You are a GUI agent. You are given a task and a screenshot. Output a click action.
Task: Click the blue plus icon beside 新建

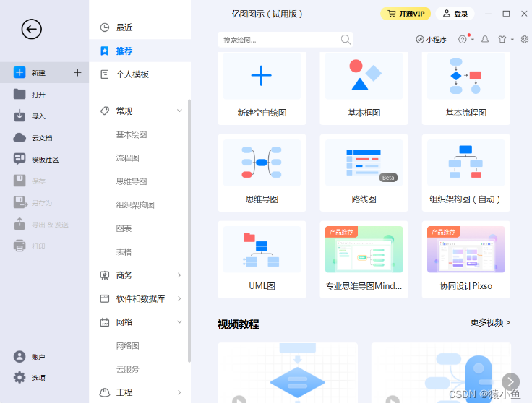click(20, 72)
